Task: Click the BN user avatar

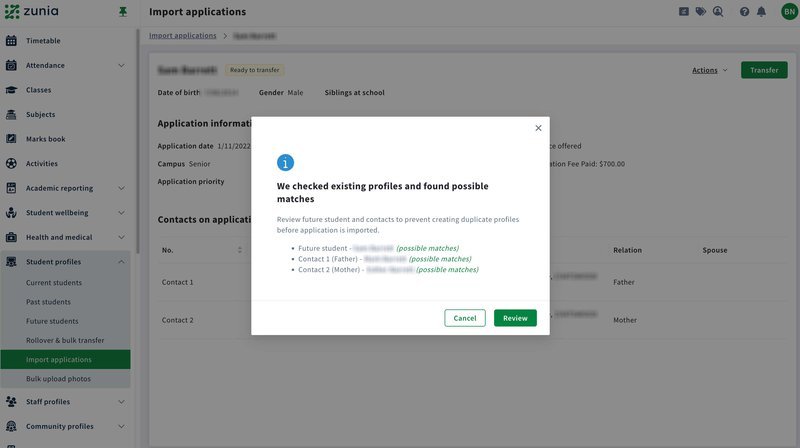Action: (789, 12)
